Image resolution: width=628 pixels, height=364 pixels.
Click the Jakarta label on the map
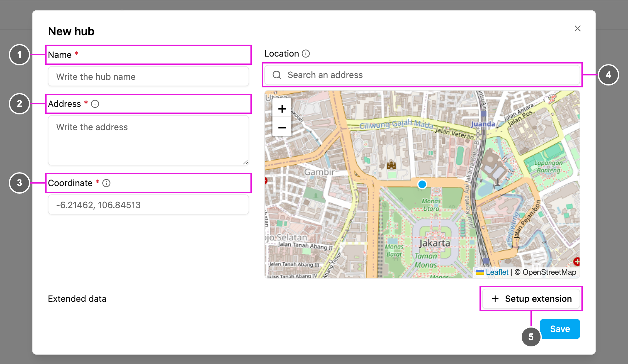[x=435, y=243]
